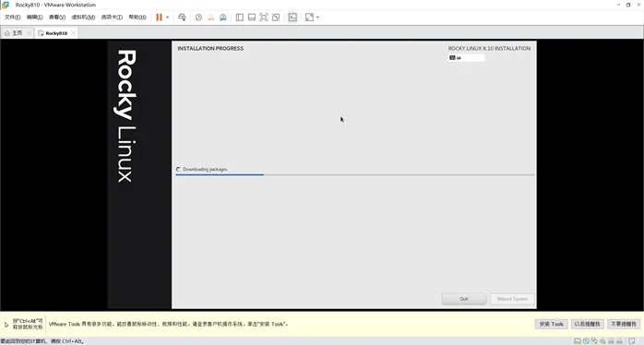Click the send Ctrl+Alt+Del toolbar icon
This screenshot has height=345, width=644.
pos(182,18)
